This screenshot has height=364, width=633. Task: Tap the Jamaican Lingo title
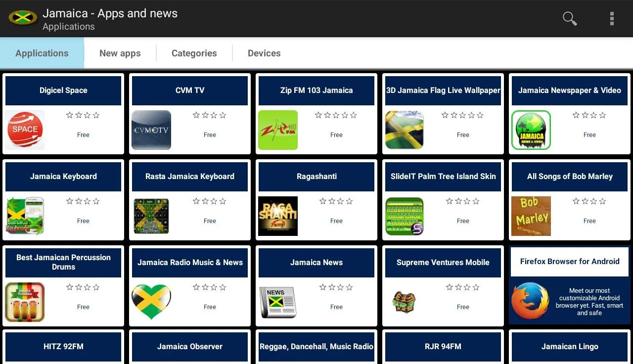point(570,347)
